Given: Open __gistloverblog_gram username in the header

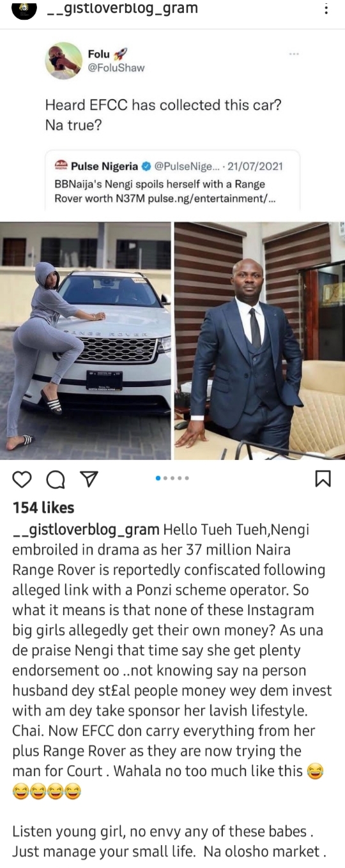Looking at the screenshot, I should click(x=123, y=9).
